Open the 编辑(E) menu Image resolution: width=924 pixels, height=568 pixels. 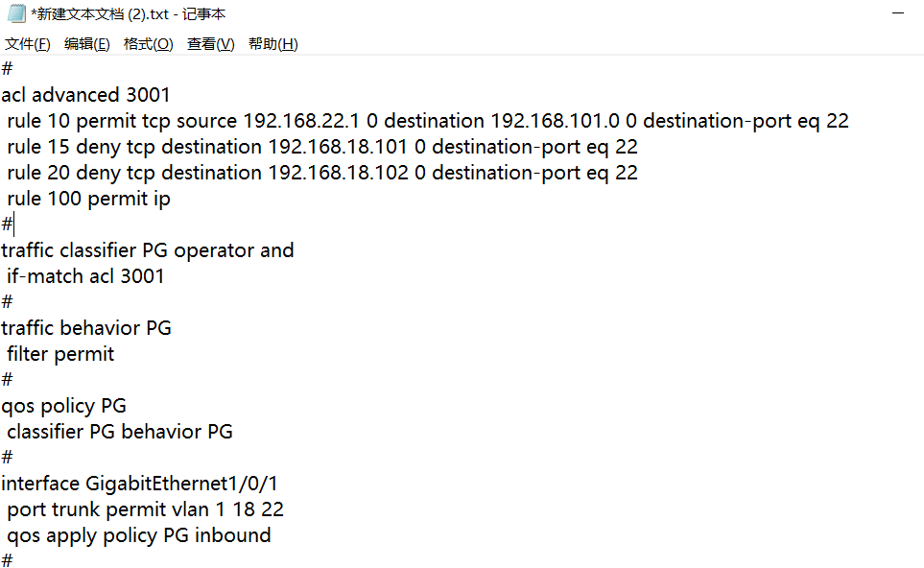pyautogui.click(x=86, y=44)
